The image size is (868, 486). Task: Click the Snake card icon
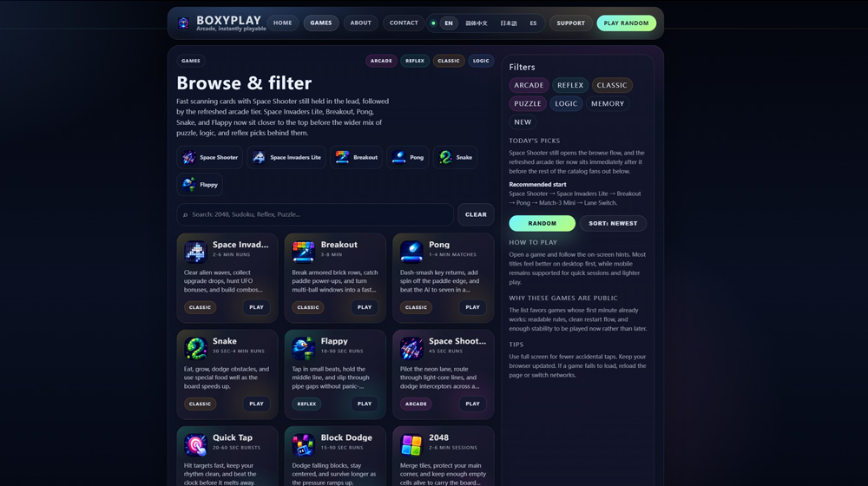[x=195, y=348]
